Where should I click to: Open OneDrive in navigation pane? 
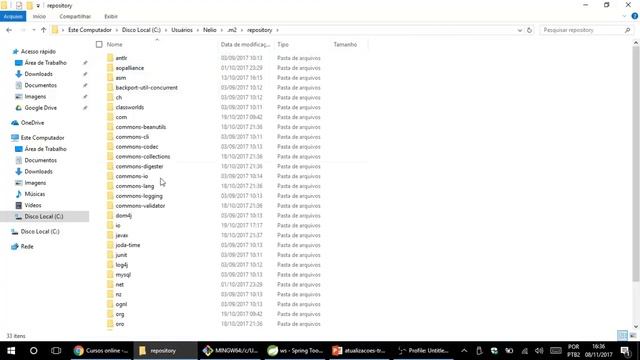[32, 122]
